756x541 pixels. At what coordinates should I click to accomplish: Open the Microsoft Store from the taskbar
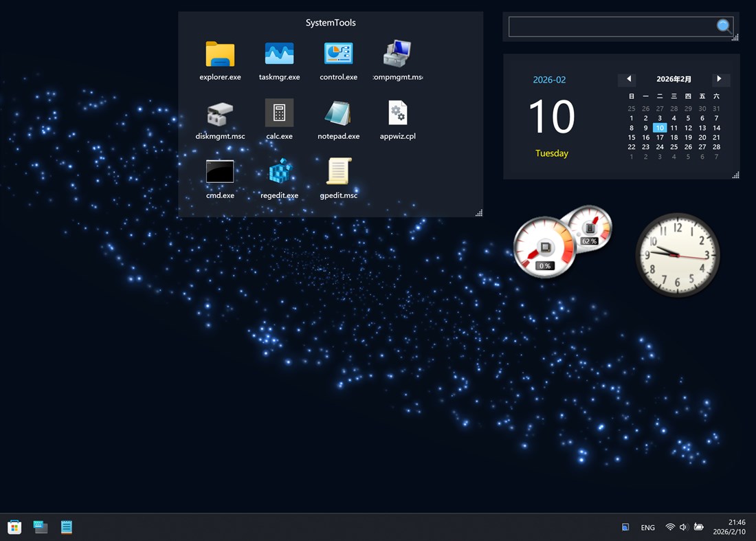point(14,527)
